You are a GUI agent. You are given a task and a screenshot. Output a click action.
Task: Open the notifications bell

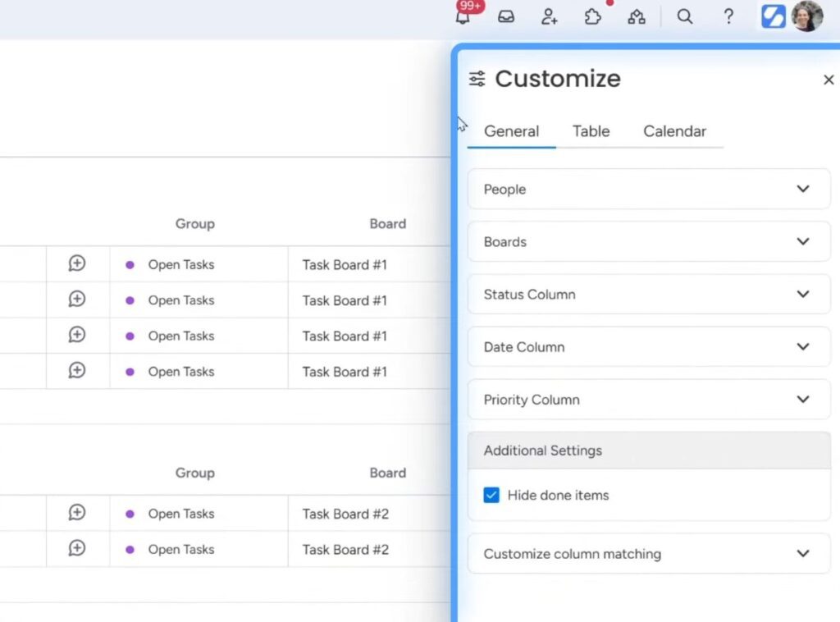click(x=464, y=16)
